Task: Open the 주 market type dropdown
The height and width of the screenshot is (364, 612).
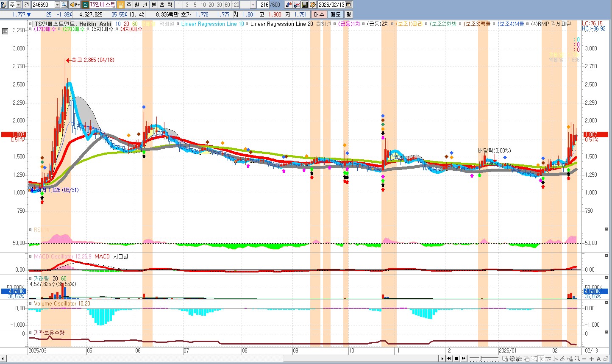Action: (18, 5)
